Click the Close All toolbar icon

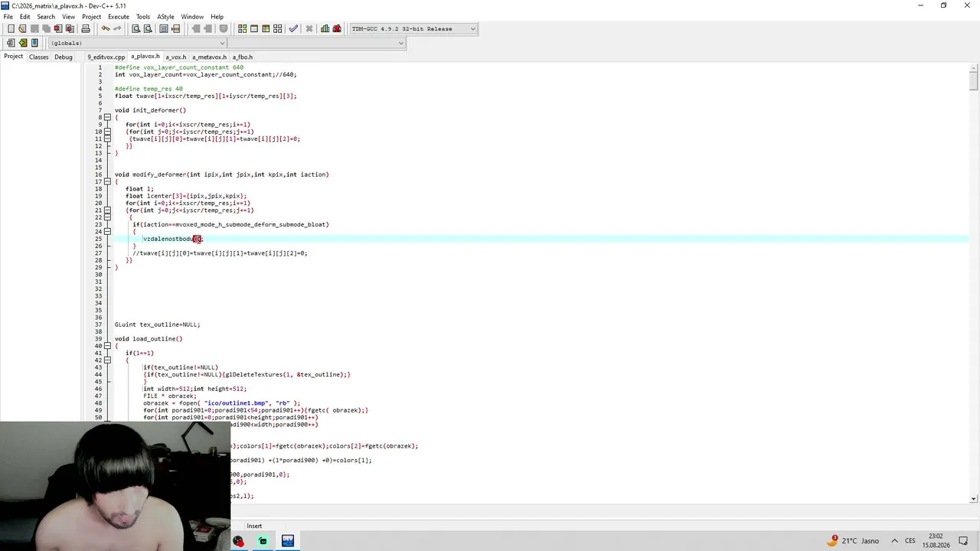point(70,29)
